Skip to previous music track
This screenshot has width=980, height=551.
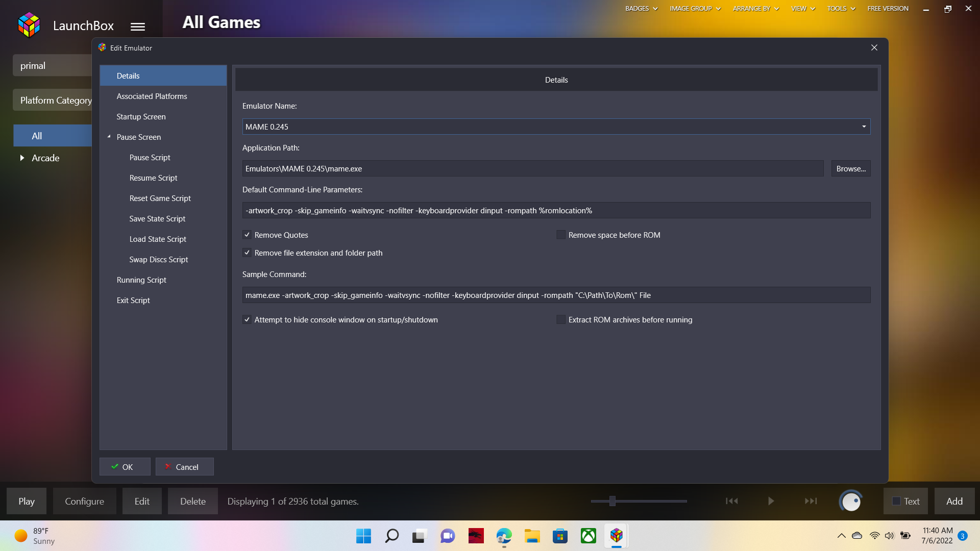point(731,501)
